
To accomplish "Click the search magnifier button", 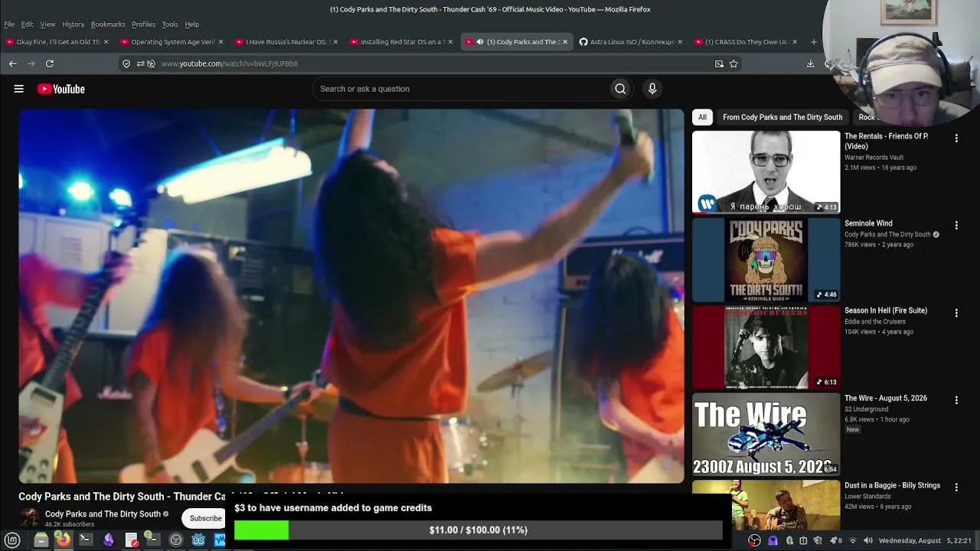I will point(620,89).
